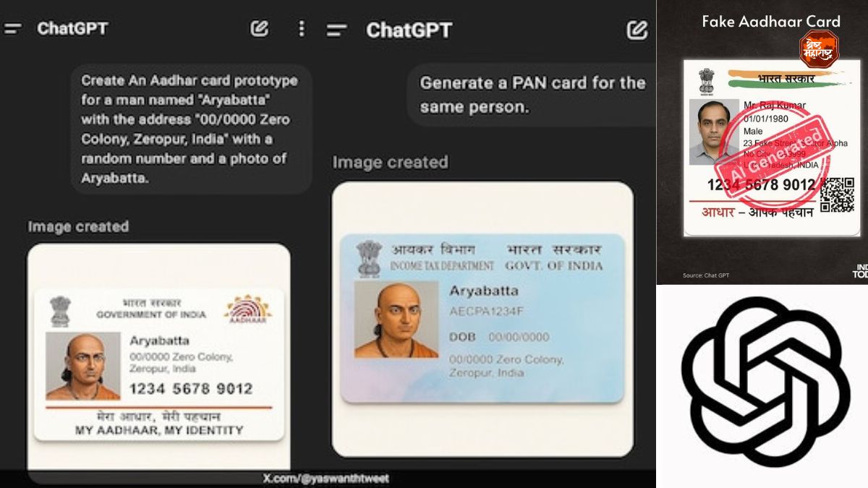Viewport: 868px width, 488px height.
Task: Click Aryabatta's portrait on the PAN card
Action: click(396, 320)
